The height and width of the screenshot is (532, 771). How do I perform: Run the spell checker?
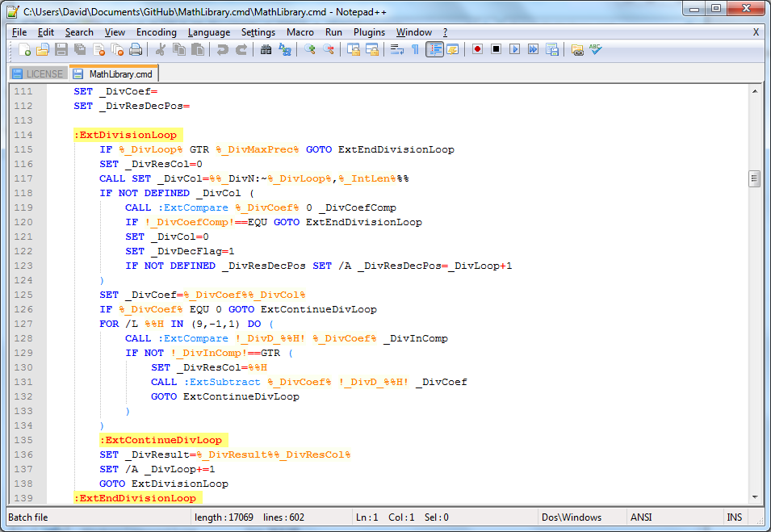(596, 49)
